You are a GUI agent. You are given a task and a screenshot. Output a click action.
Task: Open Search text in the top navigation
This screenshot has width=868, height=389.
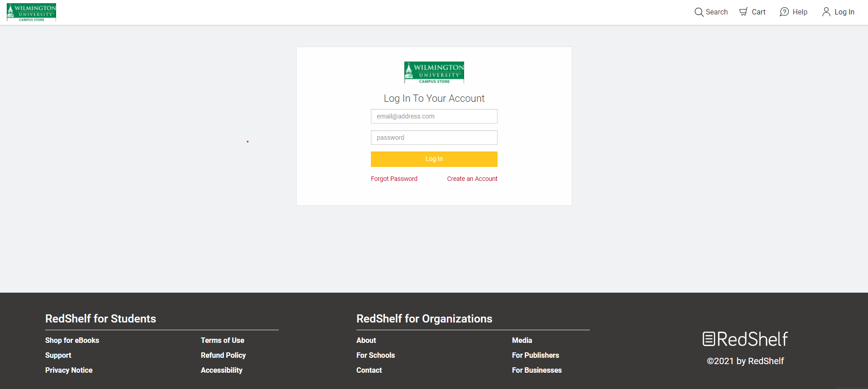716,12
